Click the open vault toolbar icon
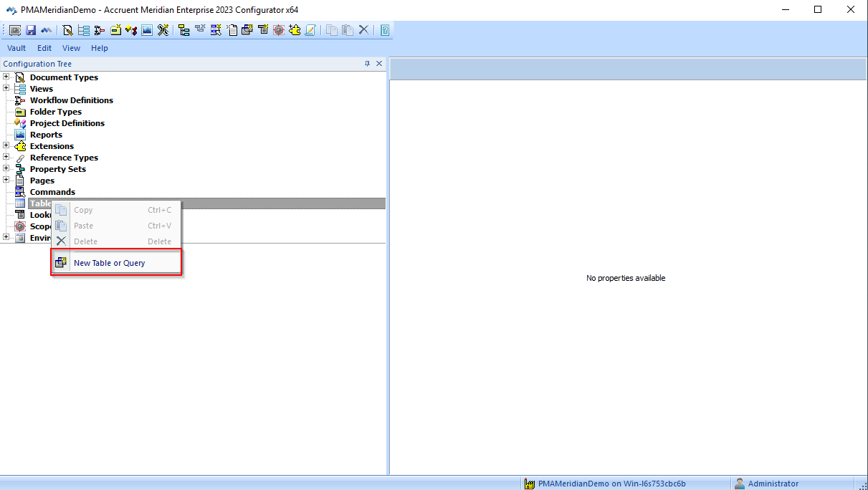The image size is (868, 490). coord(15,30)
